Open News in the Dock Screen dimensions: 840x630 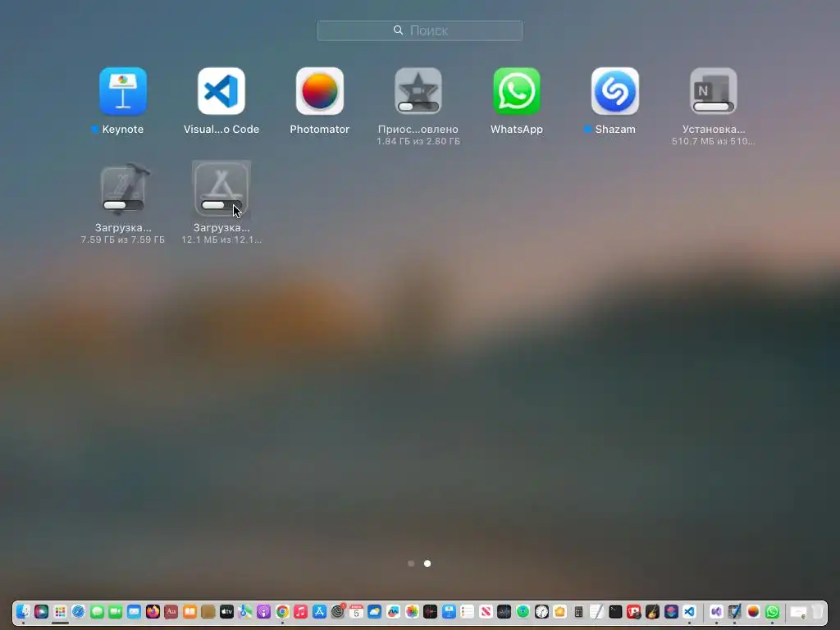tap(486, 612)
